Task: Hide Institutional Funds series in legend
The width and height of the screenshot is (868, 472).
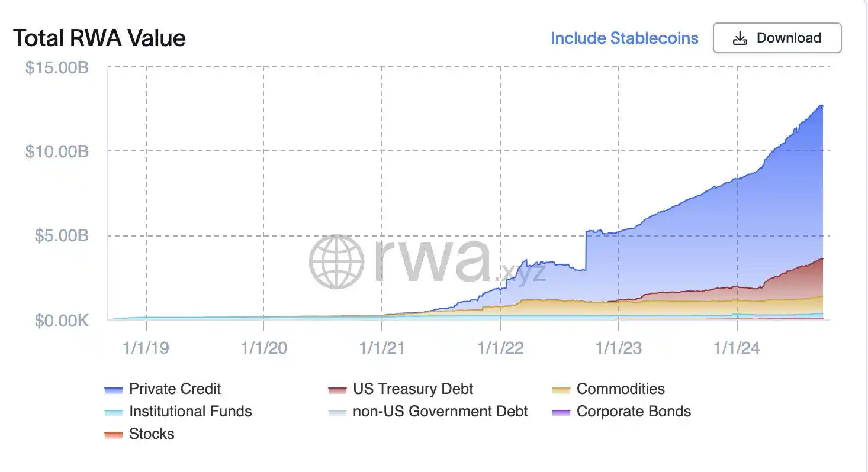Action: point(190,412)
